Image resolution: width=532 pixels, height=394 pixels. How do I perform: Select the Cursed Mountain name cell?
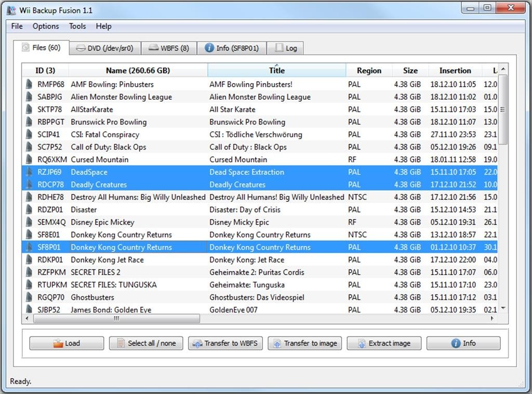(x=138, y=159)
